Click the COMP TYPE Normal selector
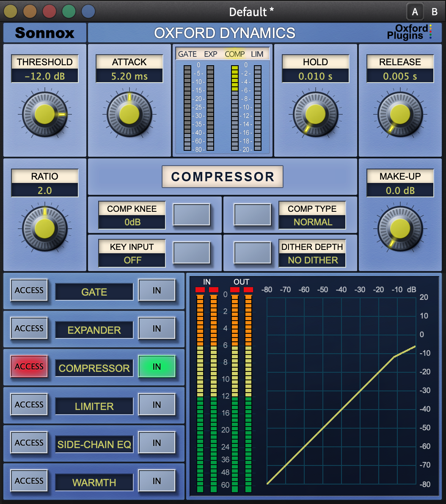 coord(312,222)
